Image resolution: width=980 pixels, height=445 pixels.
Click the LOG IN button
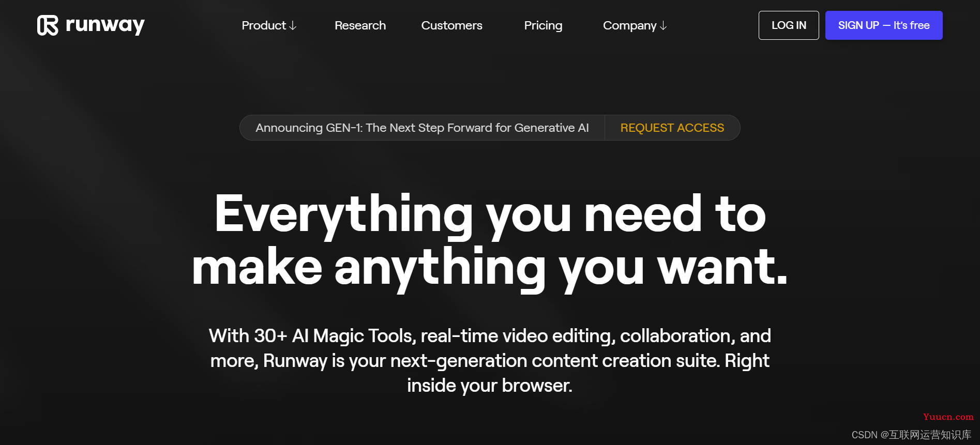(x=789, y=25)
